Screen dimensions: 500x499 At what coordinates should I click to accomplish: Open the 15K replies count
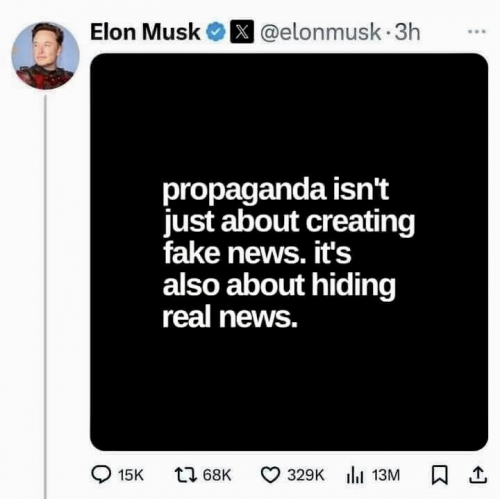(131, 475)
